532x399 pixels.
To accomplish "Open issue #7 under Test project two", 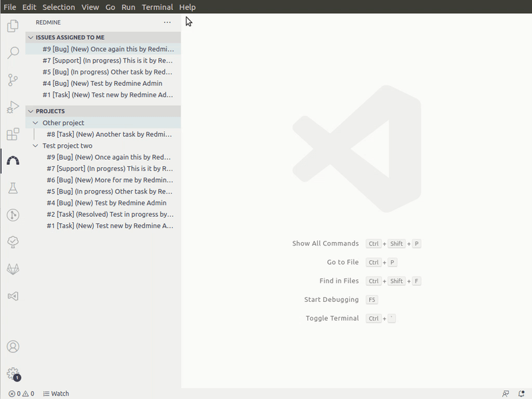I will [x=103, y=169].
